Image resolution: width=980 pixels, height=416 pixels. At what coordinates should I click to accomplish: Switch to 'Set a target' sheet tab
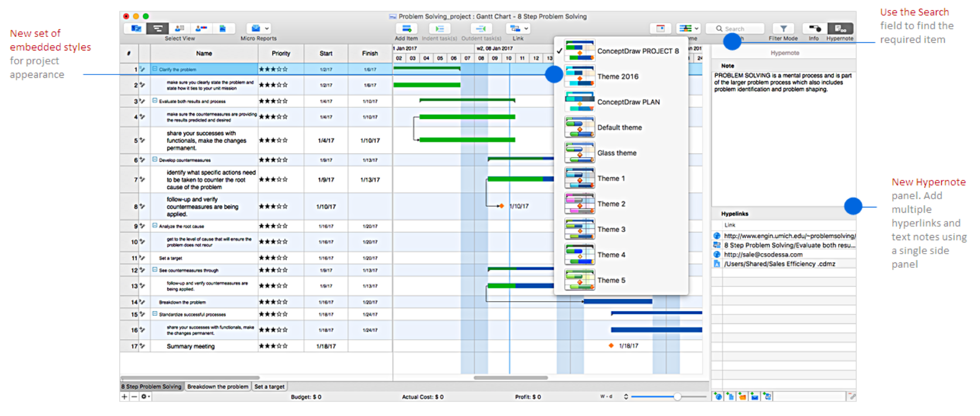[269, 387]
